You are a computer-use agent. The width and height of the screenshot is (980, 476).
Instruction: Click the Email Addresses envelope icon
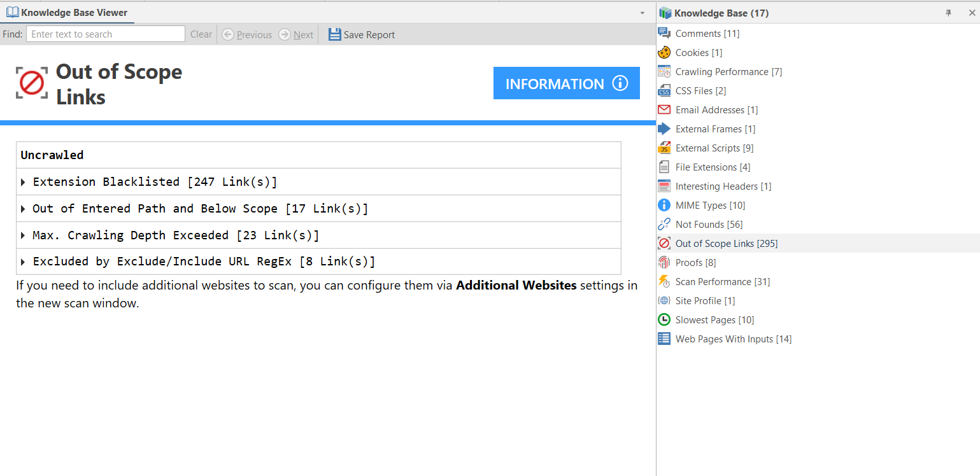[x=664, y=109]
